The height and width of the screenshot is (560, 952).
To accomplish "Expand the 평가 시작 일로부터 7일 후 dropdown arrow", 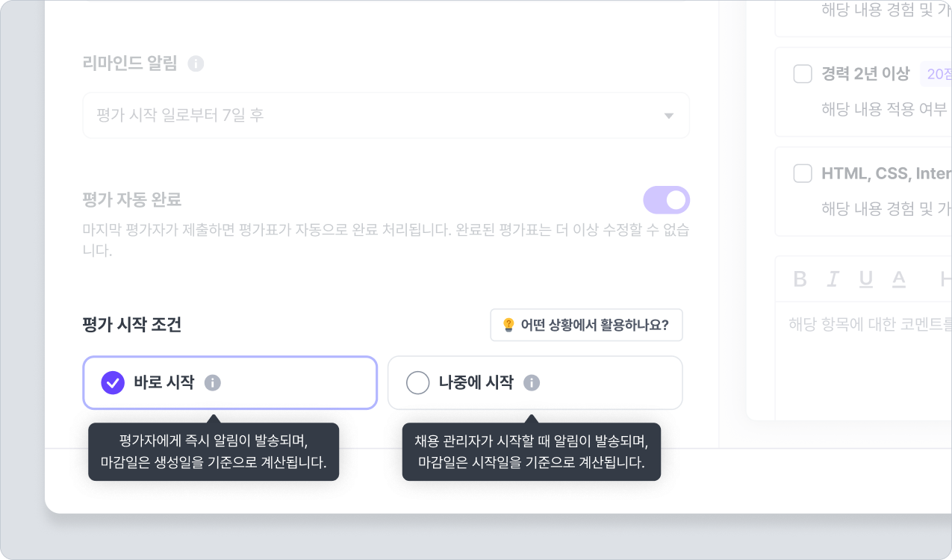I will [x=668, y=116].
